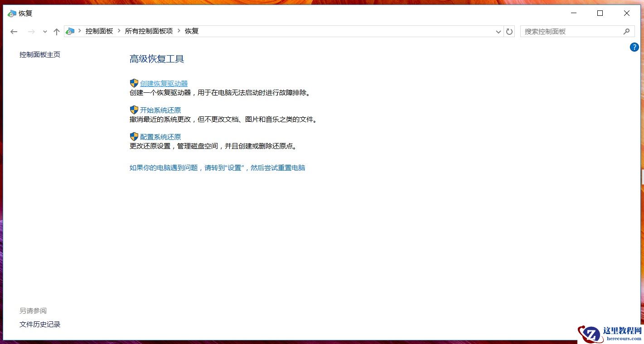Expand the recent locations chevron beside navigation arrows
The image size is (644, 344).
44,32
